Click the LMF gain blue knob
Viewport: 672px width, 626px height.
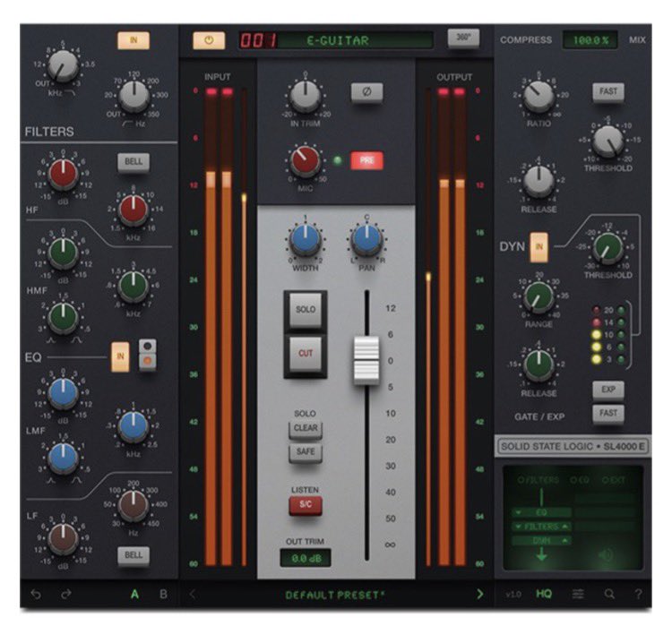pos(63,394)
